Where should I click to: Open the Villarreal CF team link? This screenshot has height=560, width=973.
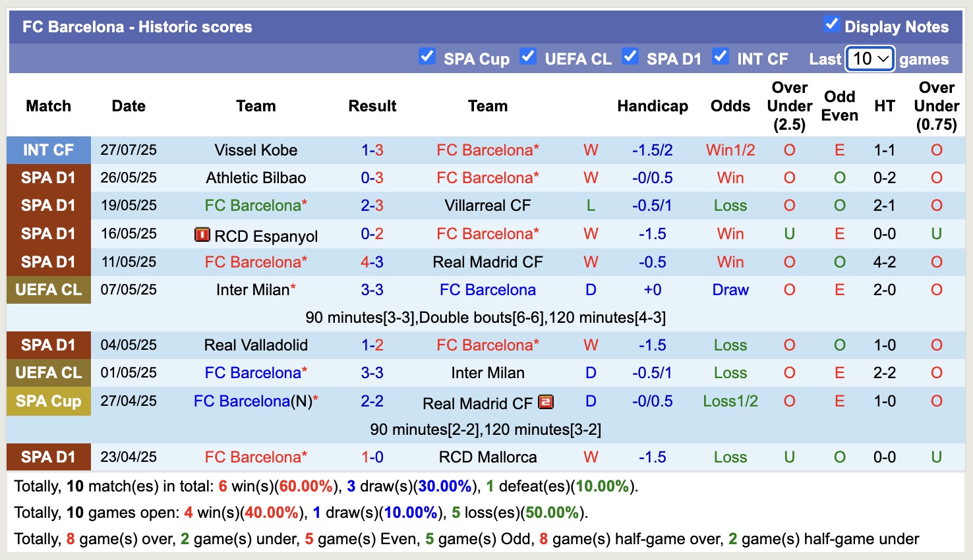[x=487, y=206]
